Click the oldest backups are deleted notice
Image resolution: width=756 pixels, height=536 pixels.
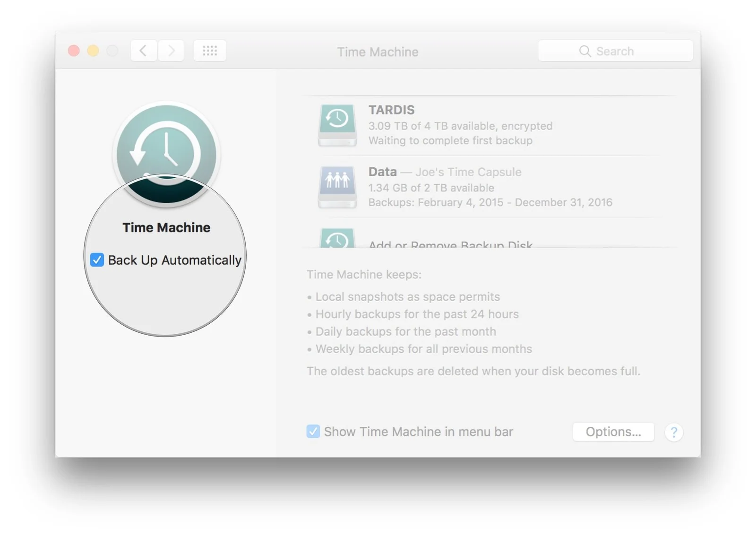coord(473,371)
